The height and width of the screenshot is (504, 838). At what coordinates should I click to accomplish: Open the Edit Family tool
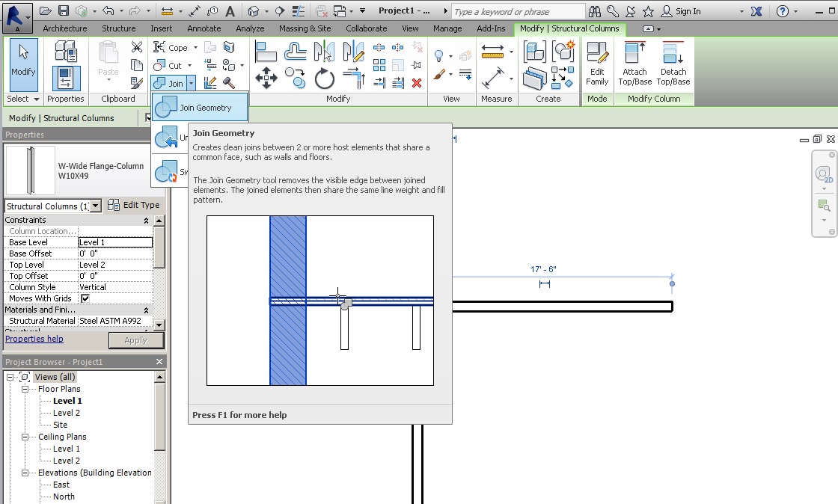point(599,62)
